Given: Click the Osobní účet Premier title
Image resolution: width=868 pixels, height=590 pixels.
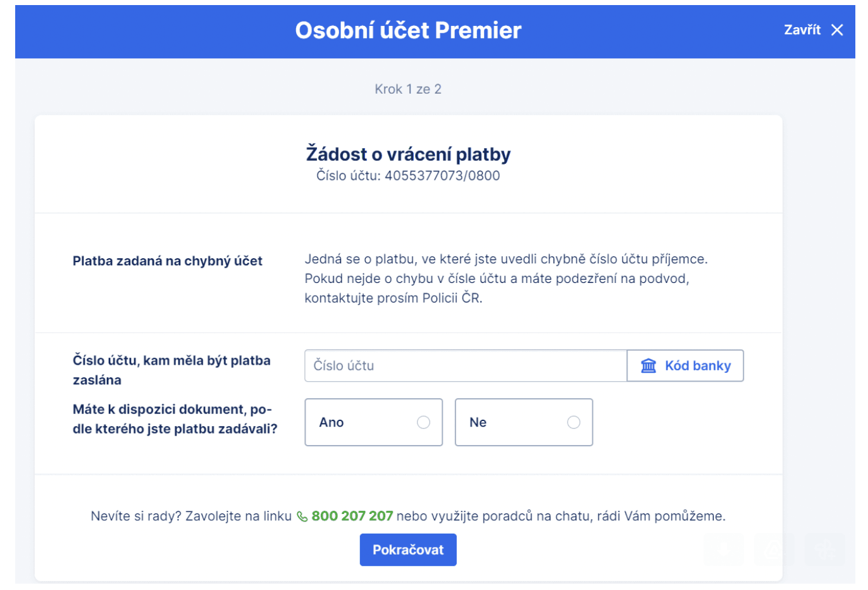Looking at the screenshot, I should point(408,30).
